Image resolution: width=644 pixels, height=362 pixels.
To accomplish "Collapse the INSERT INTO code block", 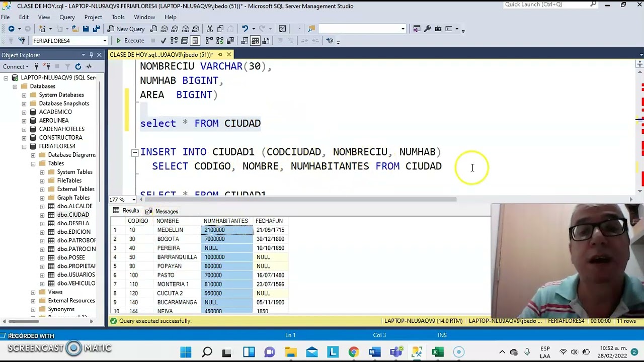I will point(135,152).
